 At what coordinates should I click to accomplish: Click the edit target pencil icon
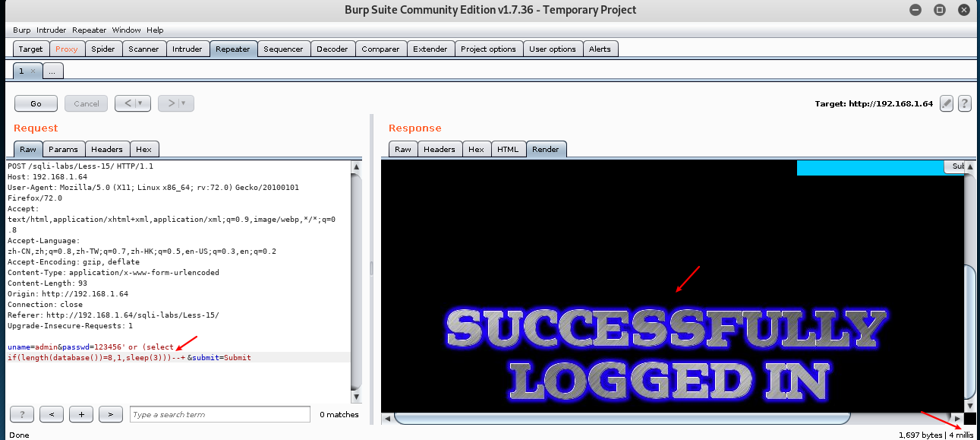click(946, 103)
